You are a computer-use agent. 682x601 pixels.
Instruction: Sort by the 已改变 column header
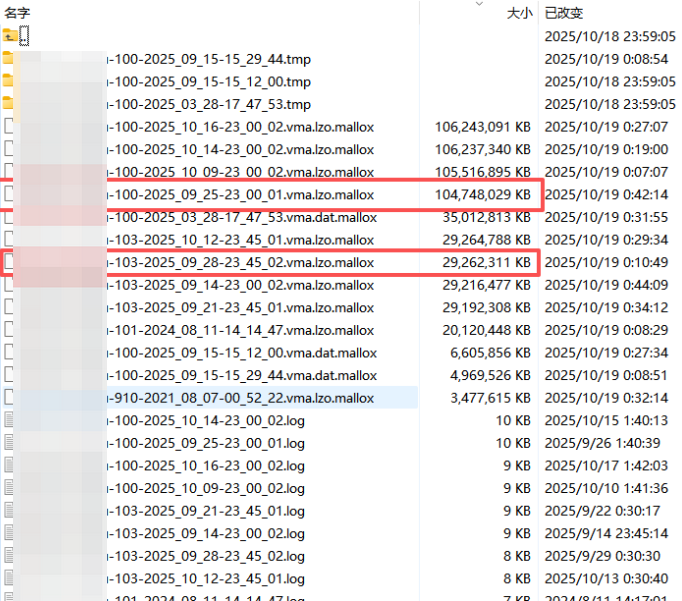(x=563, y=13)
